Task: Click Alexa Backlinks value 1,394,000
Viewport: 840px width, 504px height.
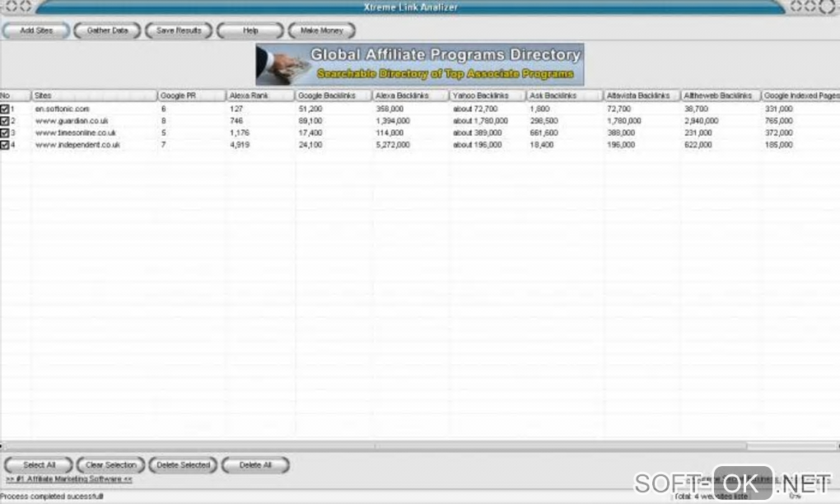Action: [393, 121]
